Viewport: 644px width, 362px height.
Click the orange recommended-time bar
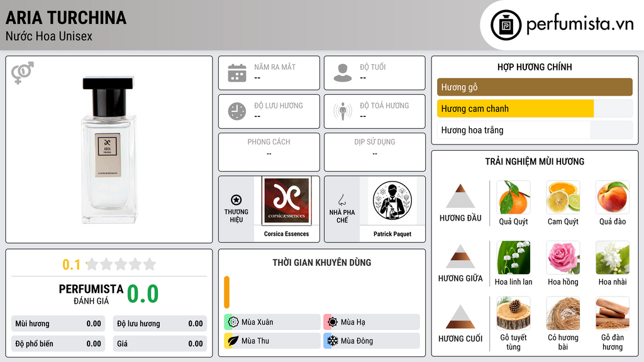226,292
